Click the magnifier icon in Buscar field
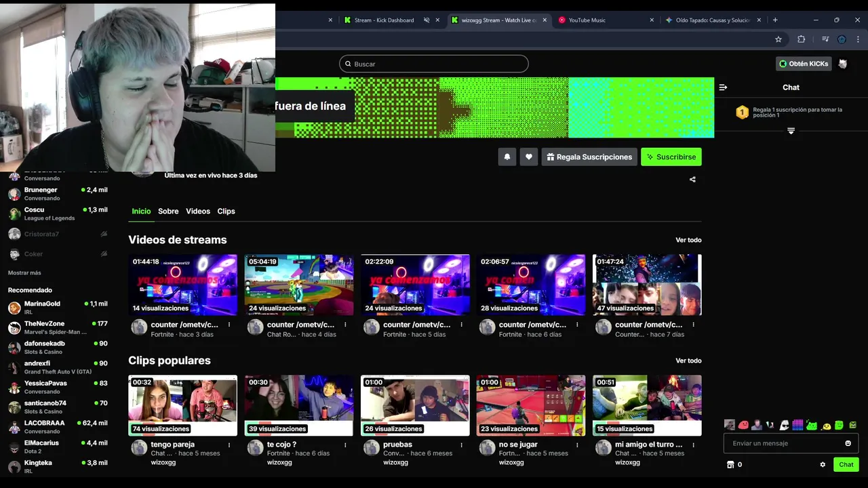Screen dimensions: 868x488 point(348,64)
